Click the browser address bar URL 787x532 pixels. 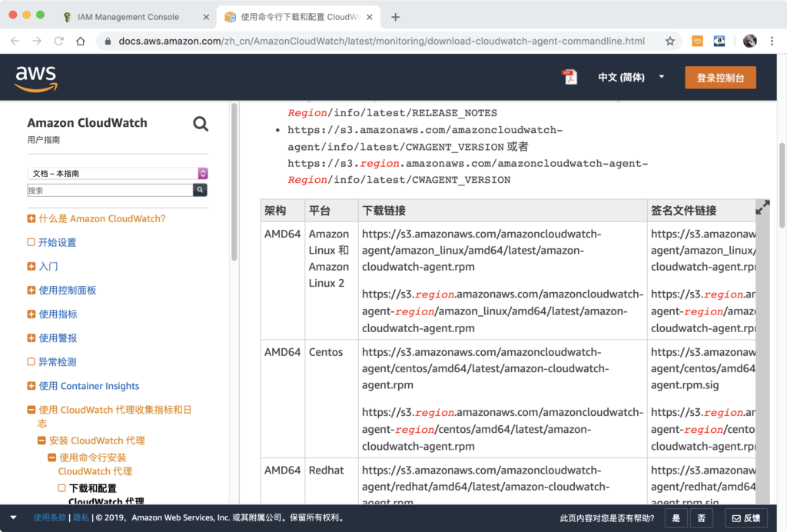381,42
